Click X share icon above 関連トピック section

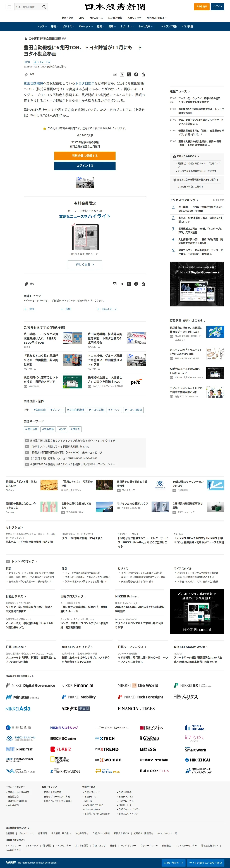tap(129, 284)
